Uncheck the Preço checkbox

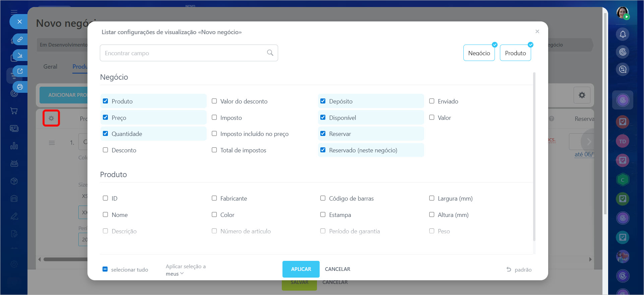(x=106, y=118)
